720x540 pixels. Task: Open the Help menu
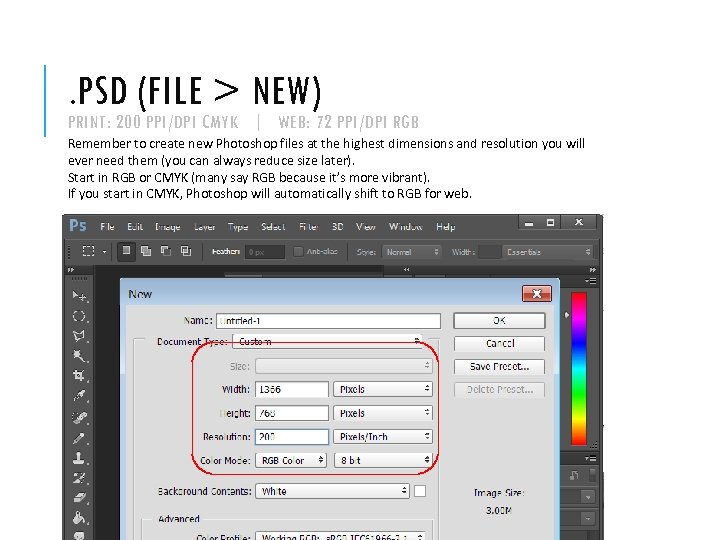point(445,227)
